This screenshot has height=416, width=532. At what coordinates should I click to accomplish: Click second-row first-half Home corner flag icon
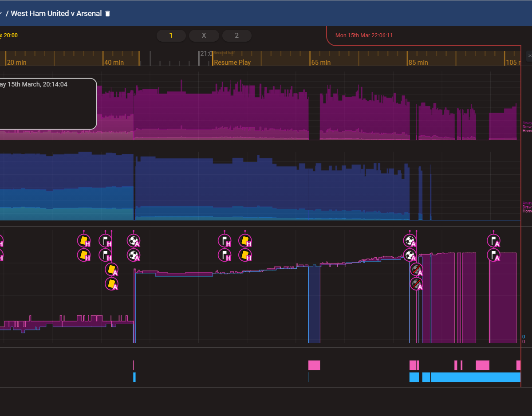[x=106, y=255]
